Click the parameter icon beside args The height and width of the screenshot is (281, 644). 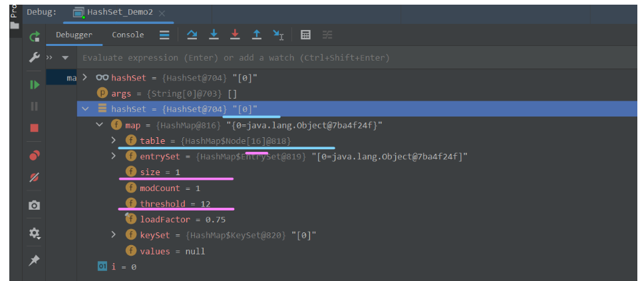point(102,93)
